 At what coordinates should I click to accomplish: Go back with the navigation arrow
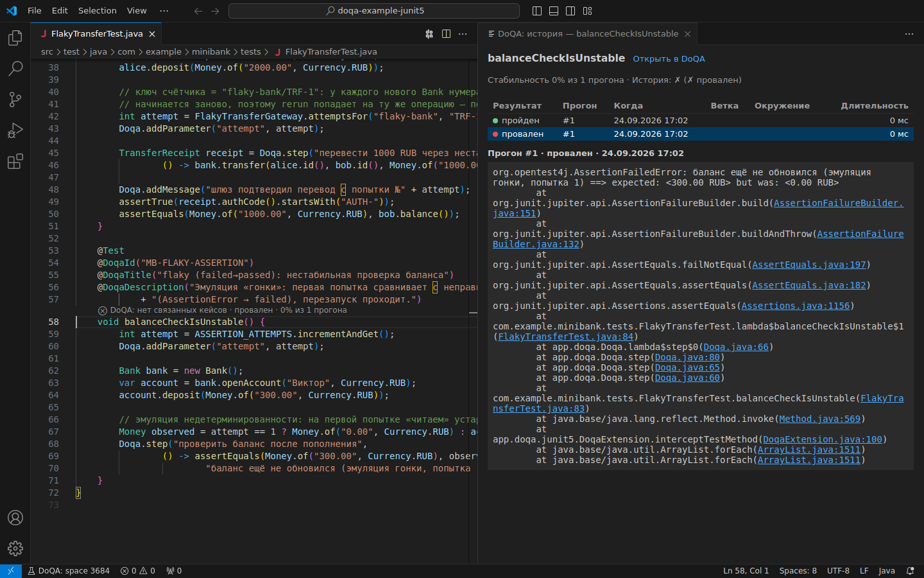[198, 11]
